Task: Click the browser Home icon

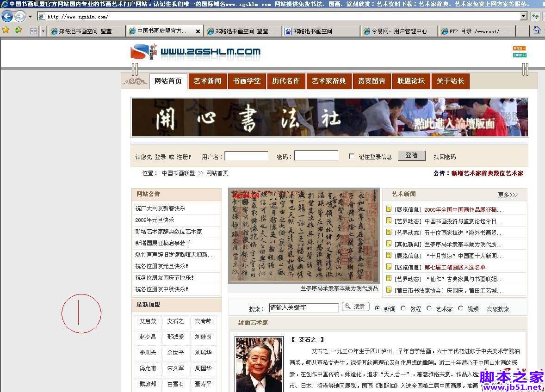Action: (537, 31)
